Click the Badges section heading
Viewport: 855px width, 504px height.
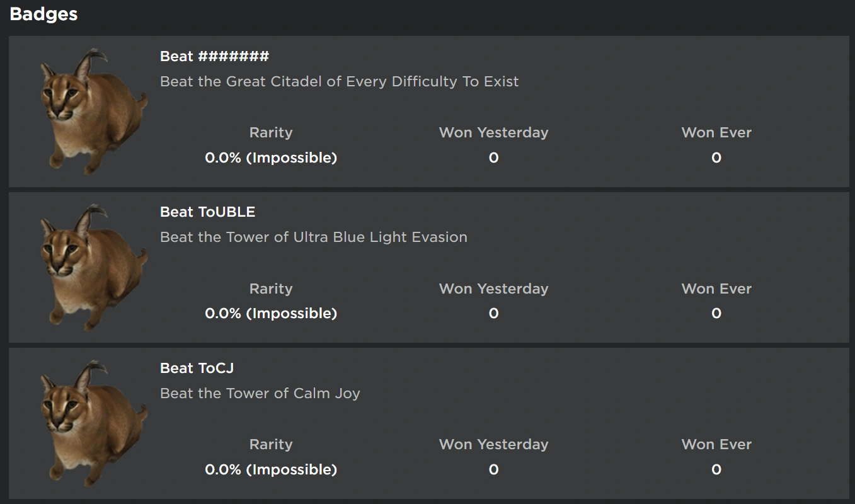tap(43, 14)
